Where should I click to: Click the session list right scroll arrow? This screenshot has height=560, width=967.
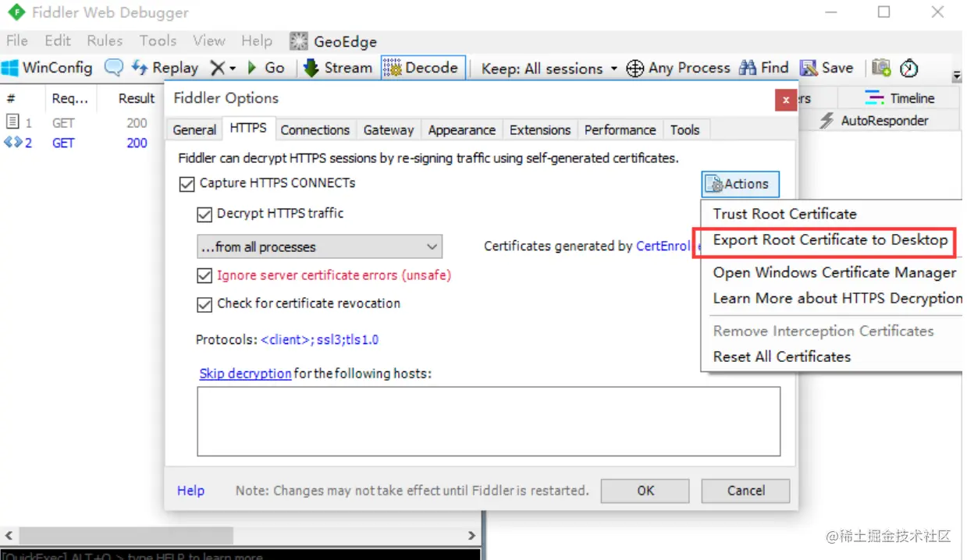click(x=471, y=536)
